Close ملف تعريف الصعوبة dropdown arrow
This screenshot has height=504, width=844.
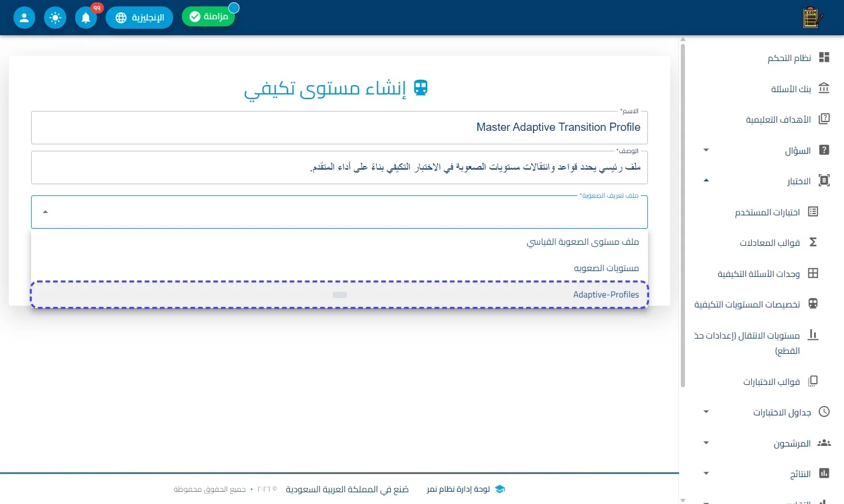click(45, 212)
